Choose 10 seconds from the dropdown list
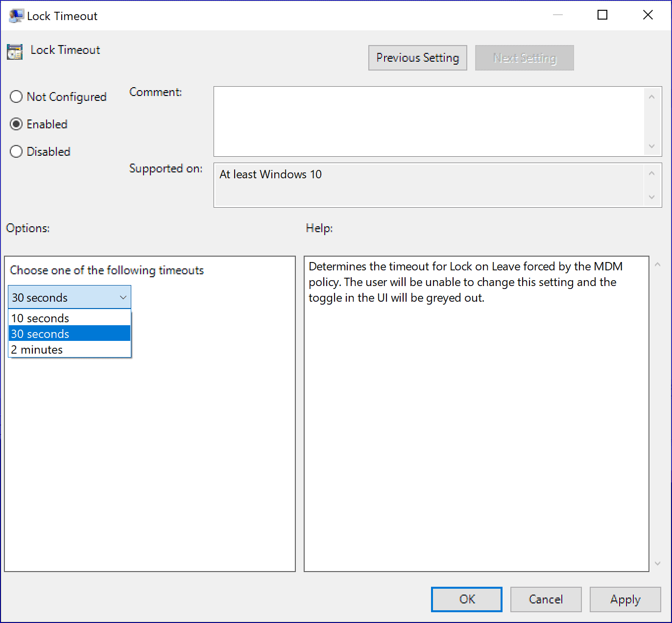This screenshot has width=672, height=623. click(70, 318)
